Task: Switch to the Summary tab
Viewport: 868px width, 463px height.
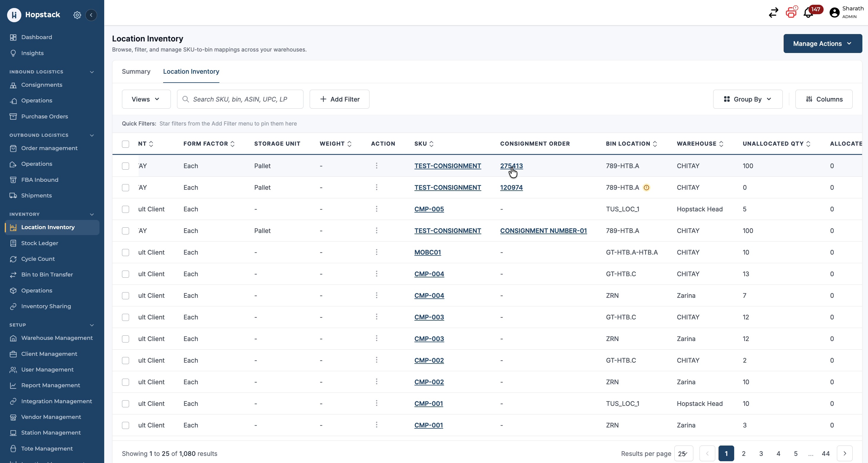Action: pyautogui.click(x=136, y=71)
